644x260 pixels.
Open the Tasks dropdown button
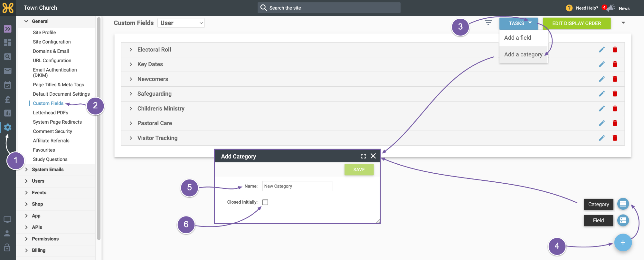(x=519, y=23)
